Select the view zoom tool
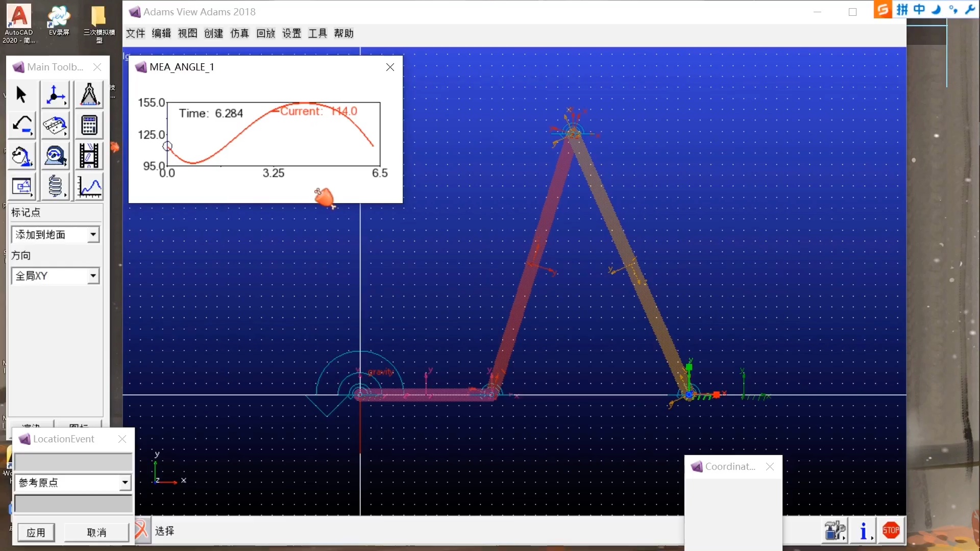 [x=55, y=157]
